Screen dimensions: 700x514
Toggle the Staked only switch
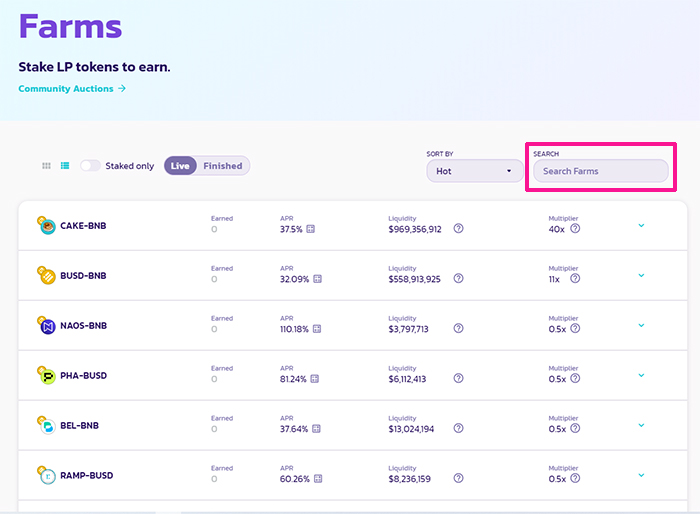point(90,166)
